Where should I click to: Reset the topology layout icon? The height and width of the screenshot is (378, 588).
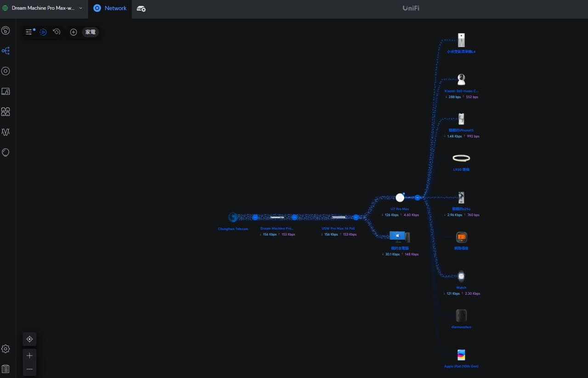coord(57,32)
